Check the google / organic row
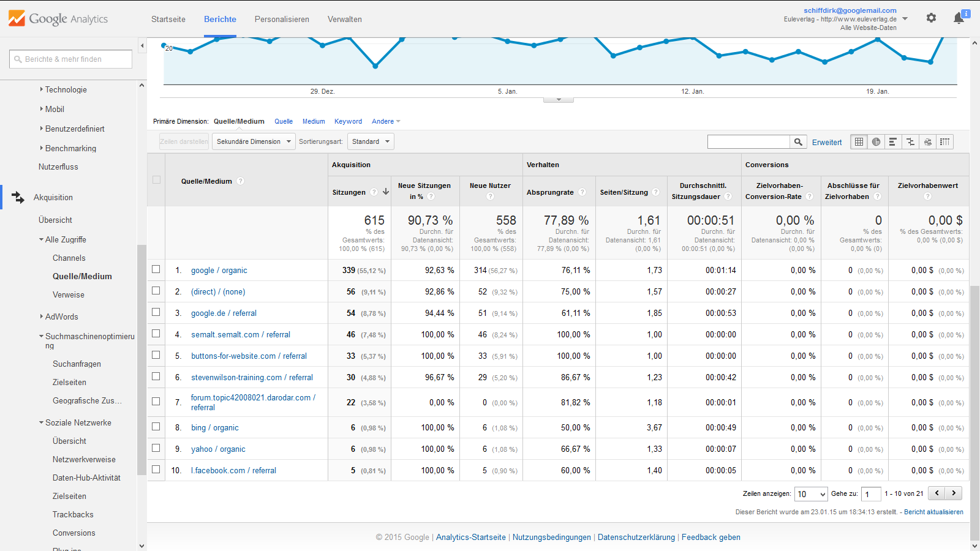Viewport: 980px width, 551px height. click(x=156, y=269)
